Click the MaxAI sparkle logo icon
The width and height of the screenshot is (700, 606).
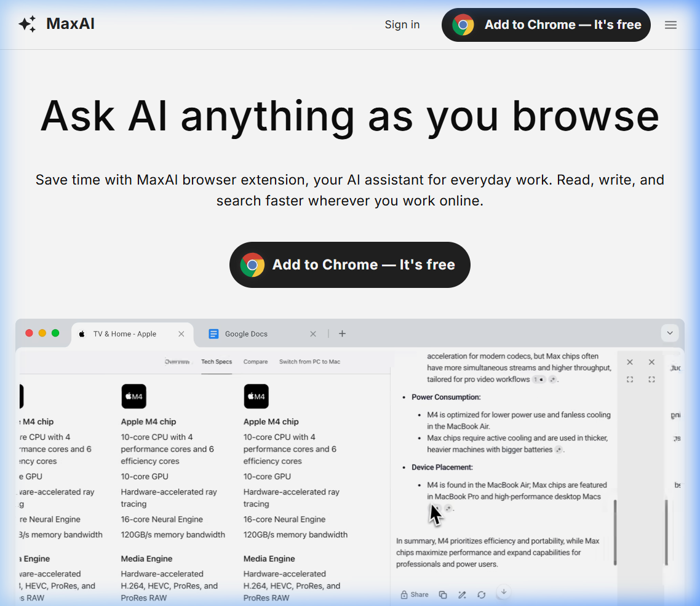coord(27,24)
